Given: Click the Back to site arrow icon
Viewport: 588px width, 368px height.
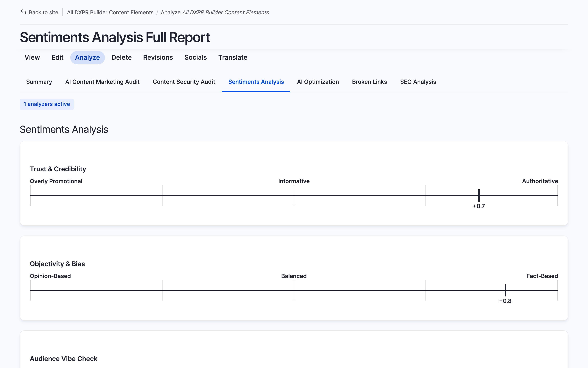Looking at the screenshot, I should click(23, 12).
